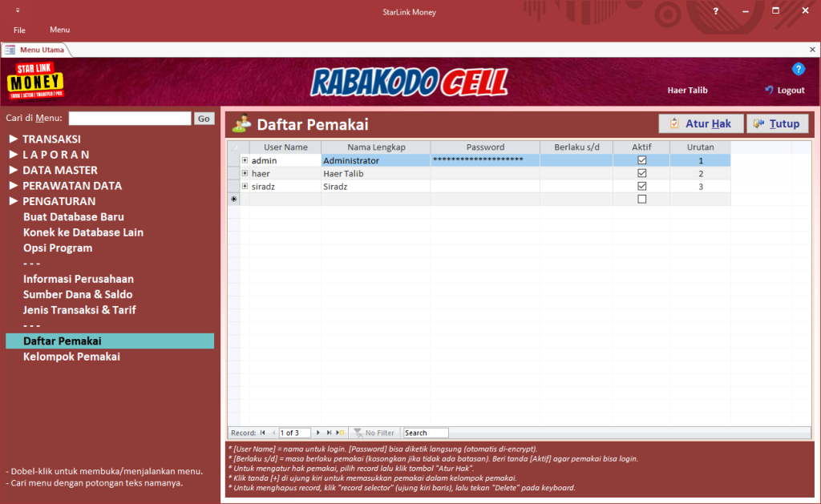Click the Daftar Pemakai user icon in the header

point(241,123)
